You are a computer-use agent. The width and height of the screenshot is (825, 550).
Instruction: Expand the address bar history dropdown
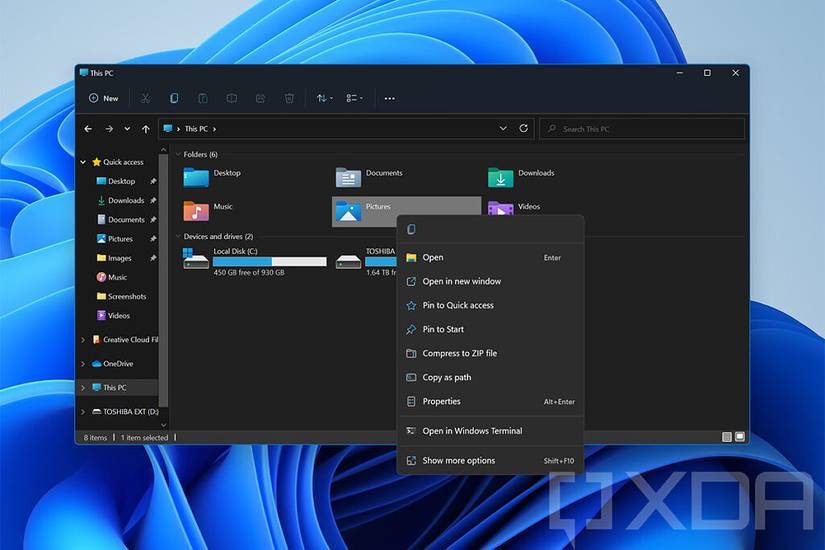coord(503,128)
